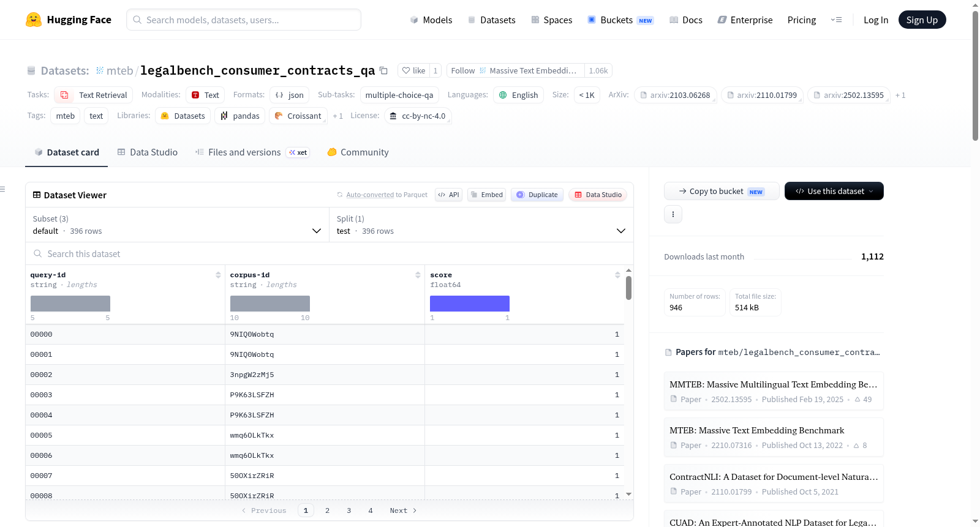
Task: Expand the +1 extra arXiv tags
Action: 900,95
